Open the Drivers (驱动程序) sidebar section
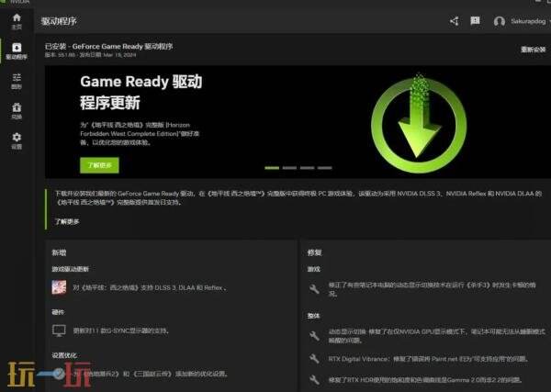The width and height of the screenshot is (551, 392). 17,51
